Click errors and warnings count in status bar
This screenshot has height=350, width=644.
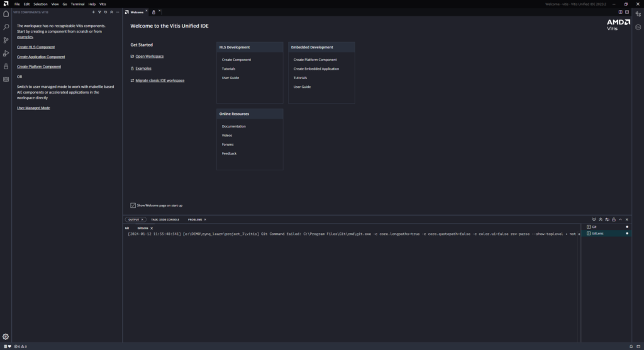tap(21, 347)
